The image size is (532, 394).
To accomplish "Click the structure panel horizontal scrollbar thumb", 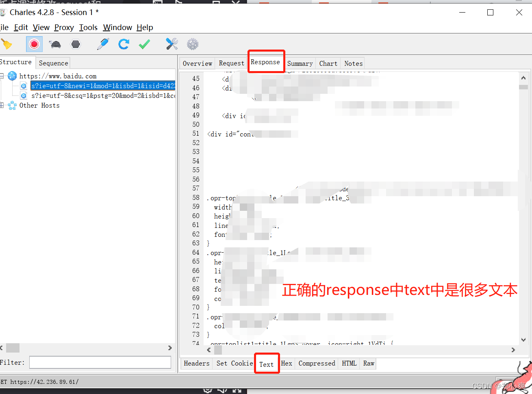I will pos(13,348).
